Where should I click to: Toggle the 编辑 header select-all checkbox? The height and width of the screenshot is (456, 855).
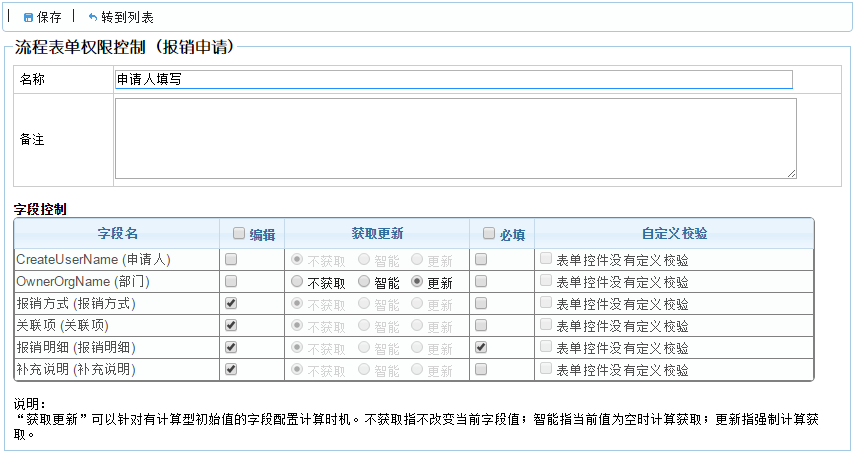point(239,233)
